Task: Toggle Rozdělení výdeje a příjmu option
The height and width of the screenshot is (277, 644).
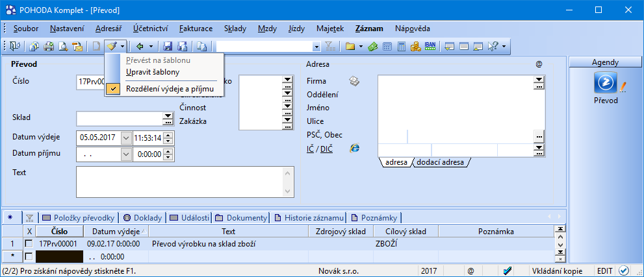Action: point(164,88)
